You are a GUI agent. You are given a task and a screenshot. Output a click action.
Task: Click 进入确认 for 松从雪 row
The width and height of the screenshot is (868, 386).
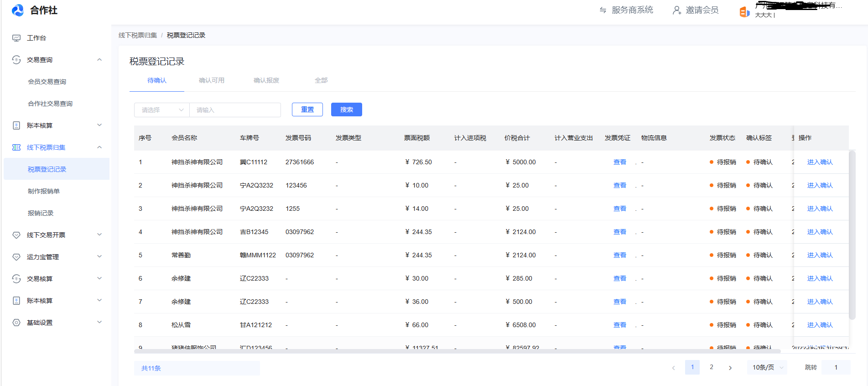point(820,325)
